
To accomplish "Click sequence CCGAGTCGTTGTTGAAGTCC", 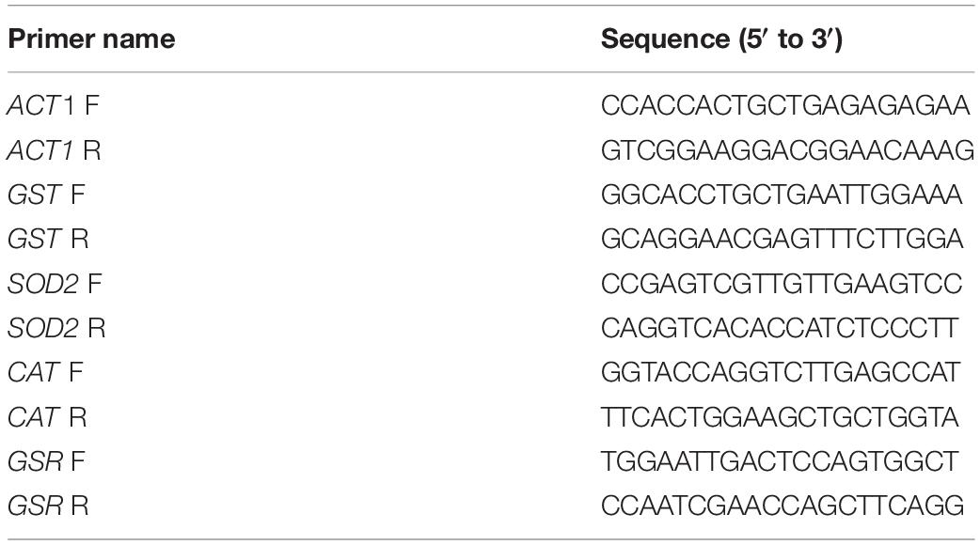I will point(782,284).
